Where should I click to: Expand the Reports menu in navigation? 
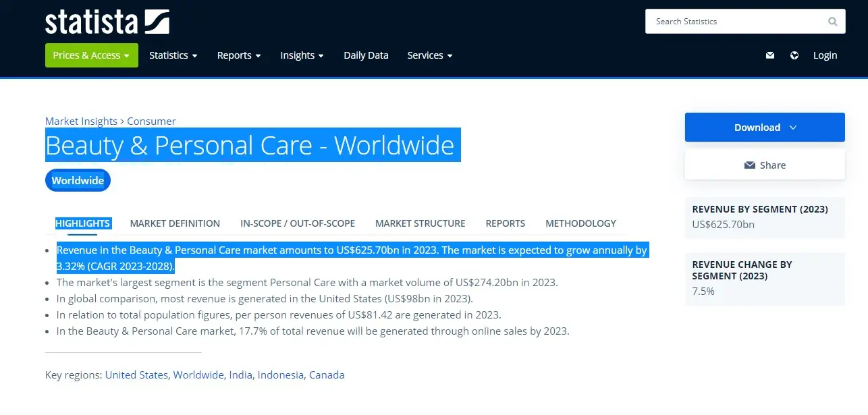pyautogui.click(x=239, y=55)
